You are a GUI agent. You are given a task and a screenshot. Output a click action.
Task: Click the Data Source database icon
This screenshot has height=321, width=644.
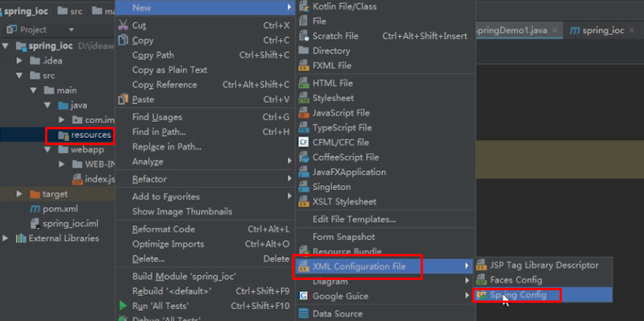304,314
